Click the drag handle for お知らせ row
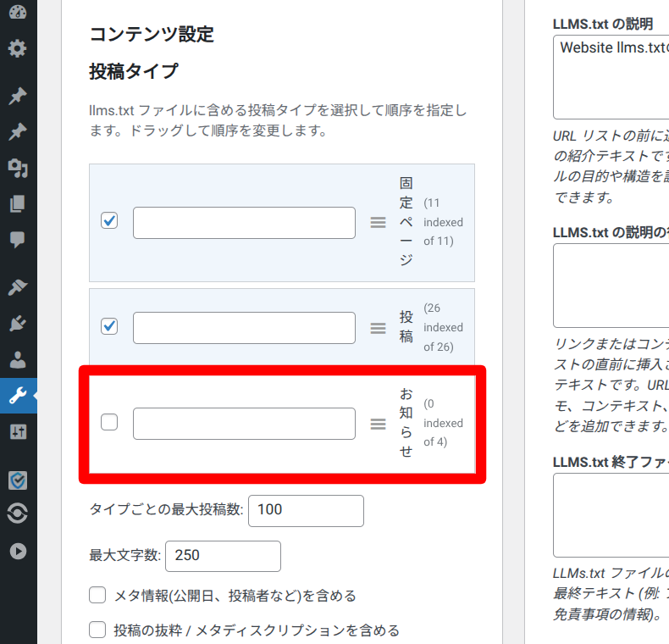Viewport: 669px width, 644px height. 378,424
